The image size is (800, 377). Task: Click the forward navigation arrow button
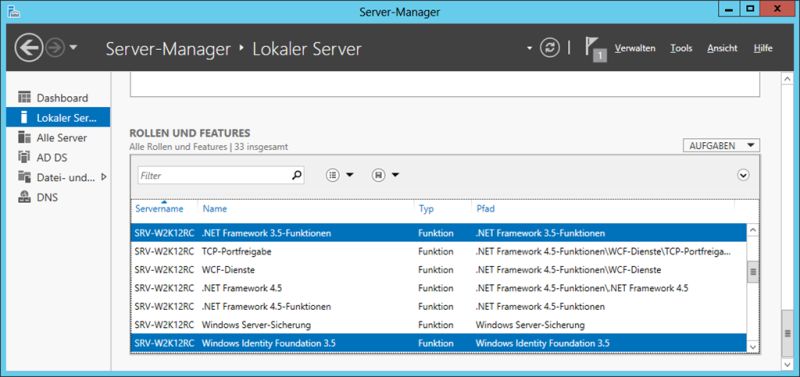[55, 48]
